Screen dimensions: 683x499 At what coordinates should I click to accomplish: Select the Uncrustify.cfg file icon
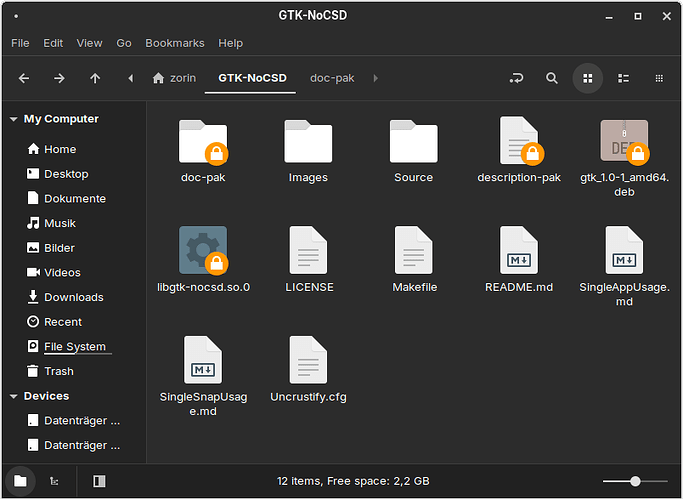[x=308, y=360]
